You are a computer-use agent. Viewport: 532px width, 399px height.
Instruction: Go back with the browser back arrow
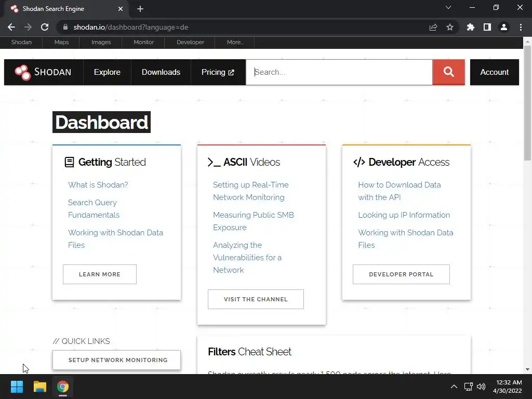[11, 27]
